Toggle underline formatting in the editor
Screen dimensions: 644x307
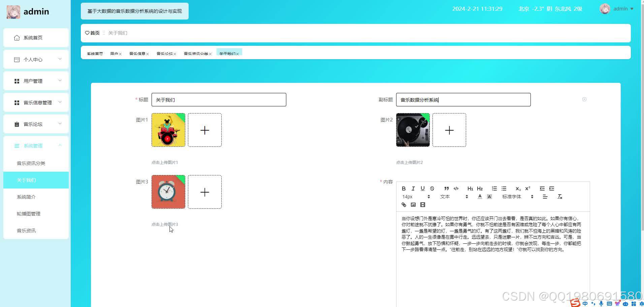tap(422, 188)
